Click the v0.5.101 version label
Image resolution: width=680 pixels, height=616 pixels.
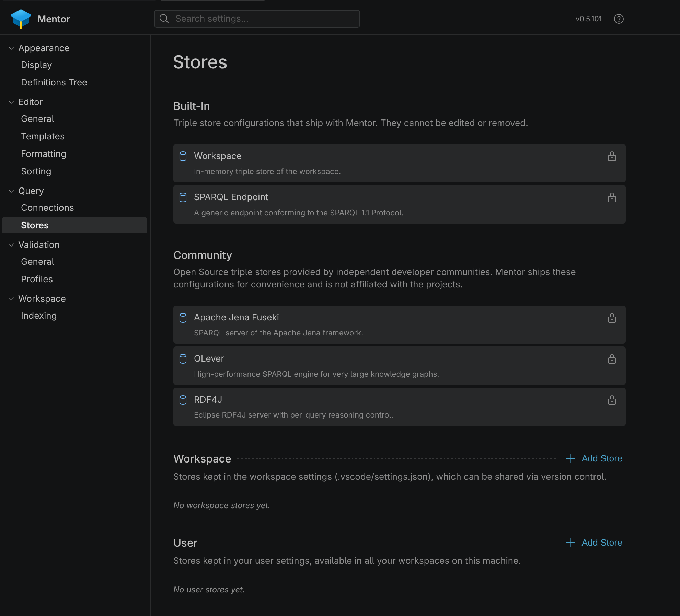[x=589, y=19]
